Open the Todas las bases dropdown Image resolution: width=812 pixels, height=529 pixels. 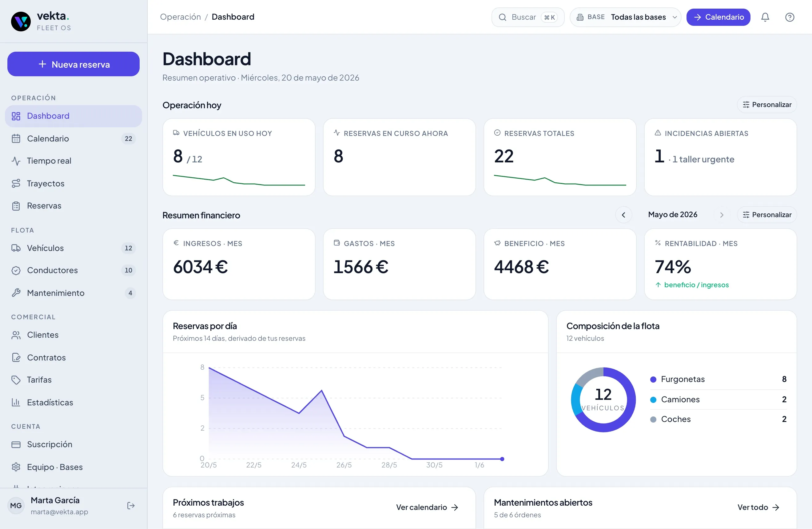pyautogui.click(x=625, y=17)
